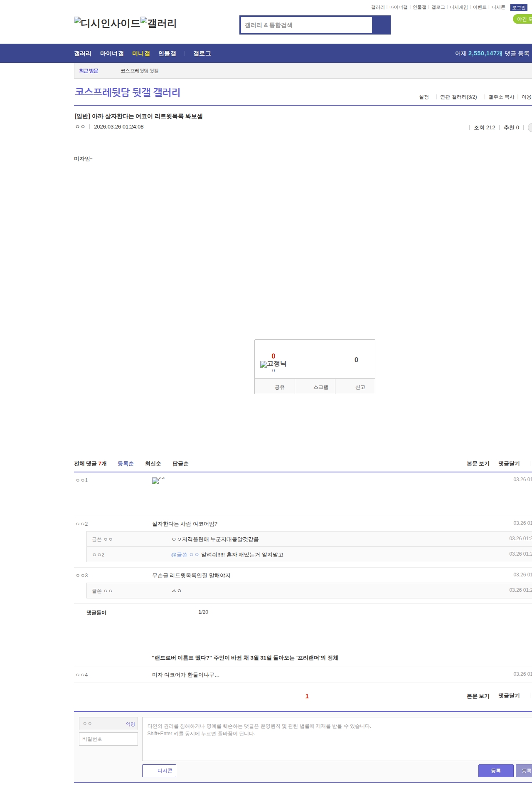Click the DCInside logo image
Screen dimensions: 532x786
[107, 23]
